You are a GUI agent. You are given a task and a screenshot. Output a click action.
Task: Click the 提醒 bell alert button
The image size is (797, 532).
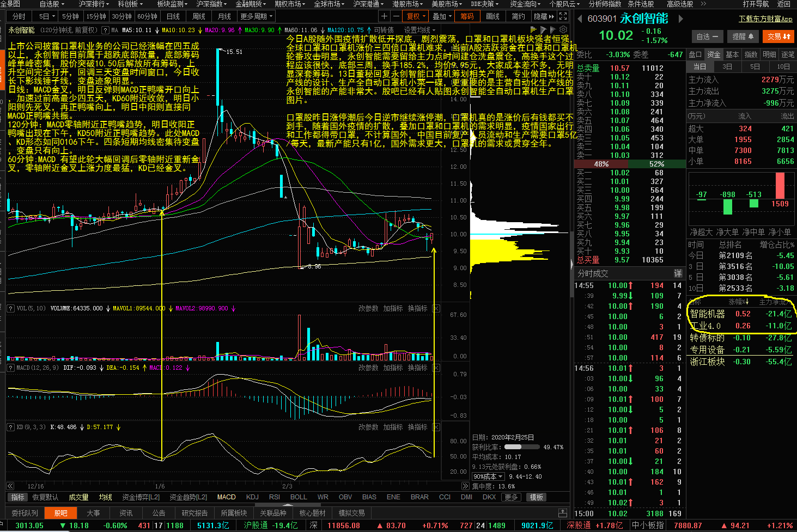click(743, 36)
